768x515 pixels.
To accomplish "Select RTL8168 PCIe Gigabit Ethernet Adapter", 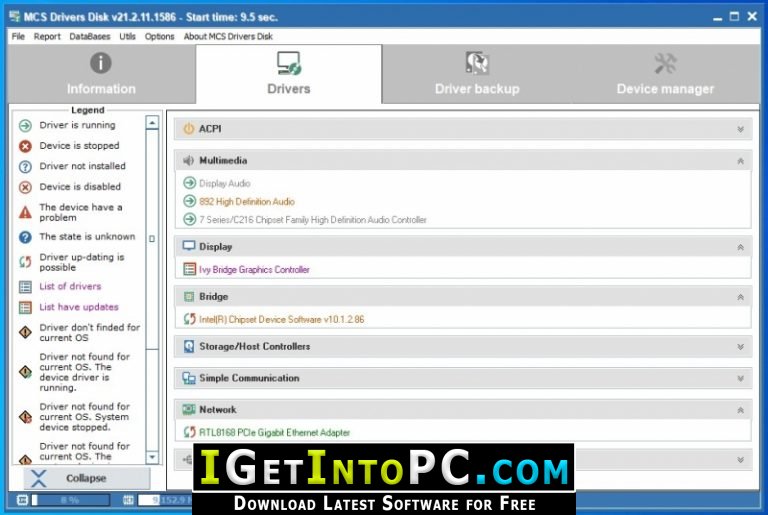I will click(274, 433).
